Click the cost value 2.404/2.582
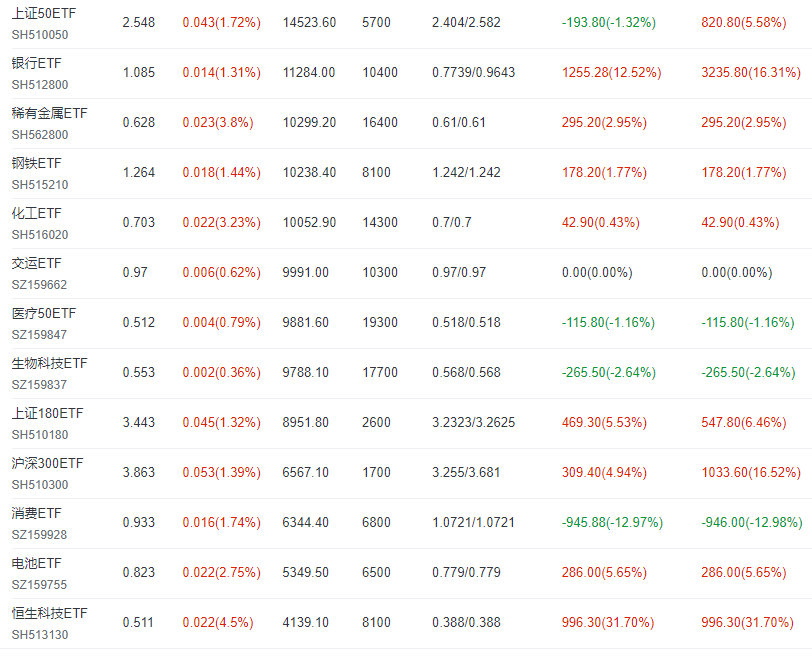812x656 pixels. 466,22
